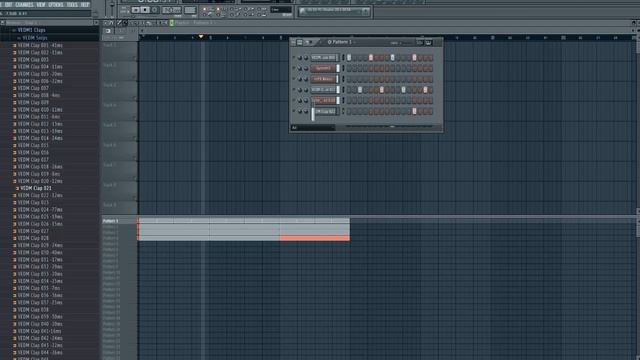Image resolution: width=640 pixels, height=360 pixels.
Task: Open the HELP menu
Action: [x=85, y=5]
